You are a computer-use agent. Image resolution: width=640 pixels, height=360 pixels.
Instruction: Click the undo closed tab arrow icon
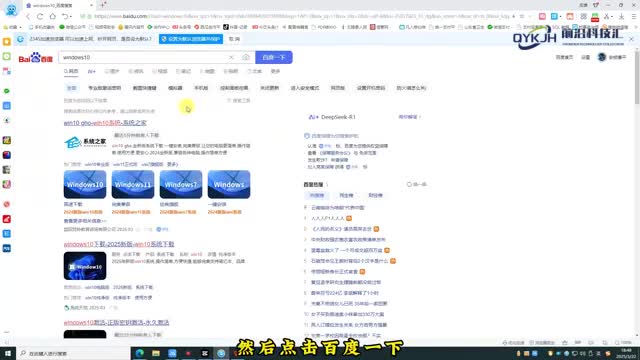[64, 16]
